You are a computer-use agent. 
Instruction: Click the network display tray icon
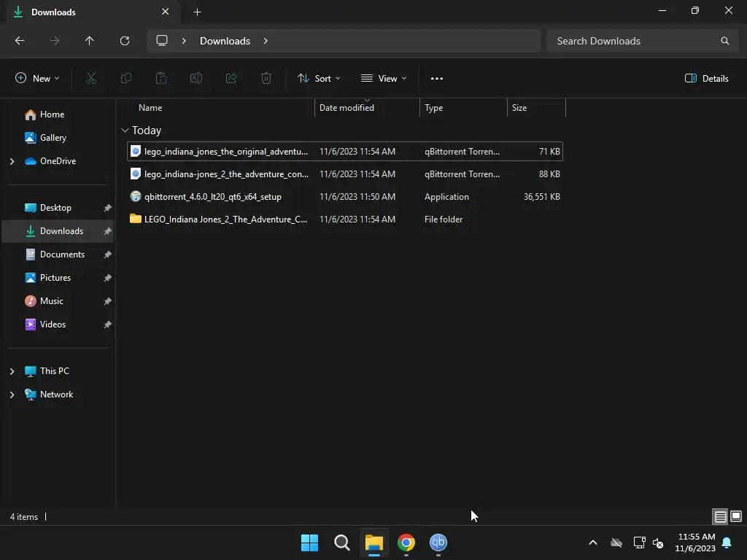(639, 542)
